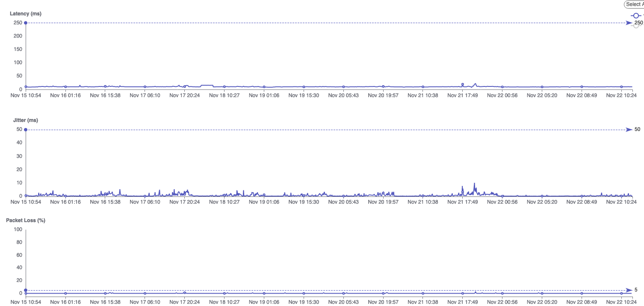Viewport: 644px width, 306px height.
Task: Select the Packet Loss point at Nov 17 20:24
Action: click(185, 293)
